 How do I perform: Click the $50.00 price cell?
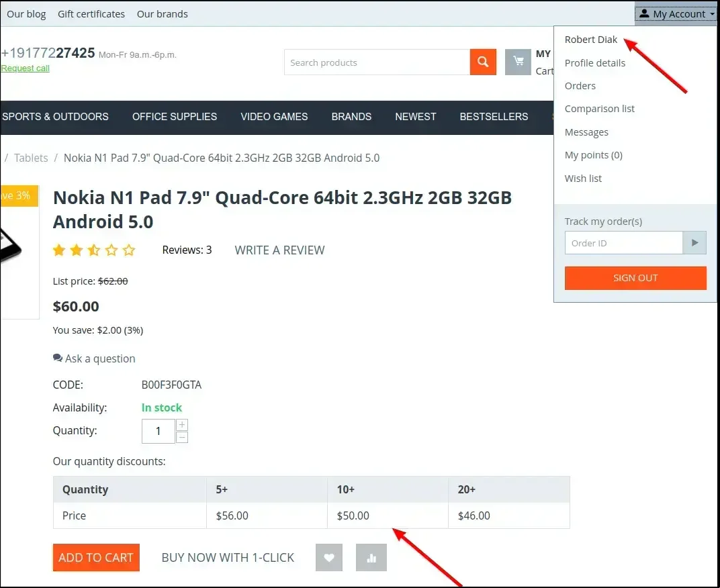point(388,516)
